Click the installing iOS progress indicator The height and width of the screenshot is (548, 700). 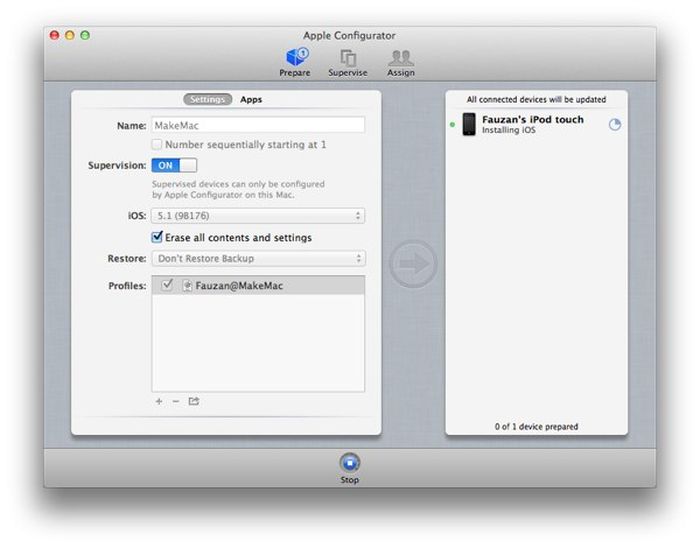[614, 125]
